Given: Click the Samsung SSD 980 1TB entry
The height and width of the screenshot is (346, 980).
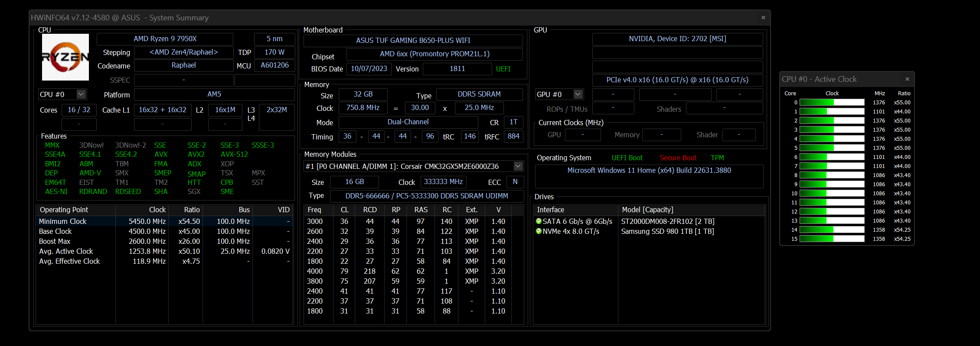Looking at the screenshot, I should click(667, 232).
